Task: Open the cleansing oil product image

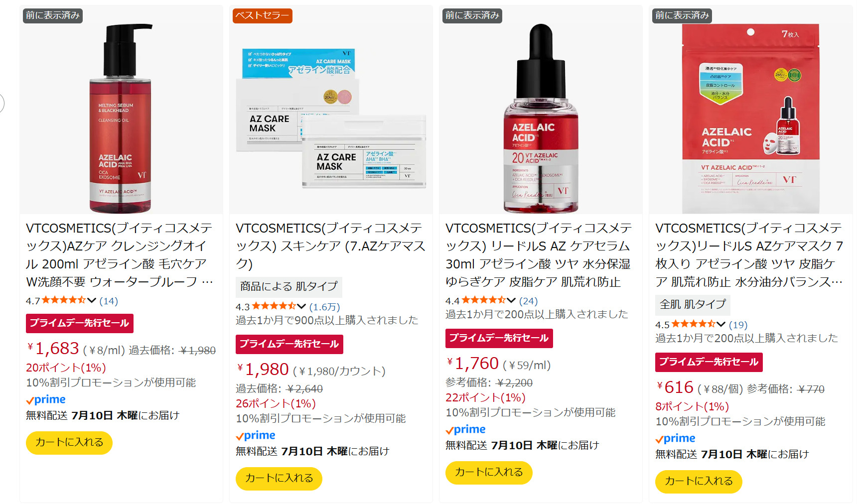Action: (x=121, y=110)
